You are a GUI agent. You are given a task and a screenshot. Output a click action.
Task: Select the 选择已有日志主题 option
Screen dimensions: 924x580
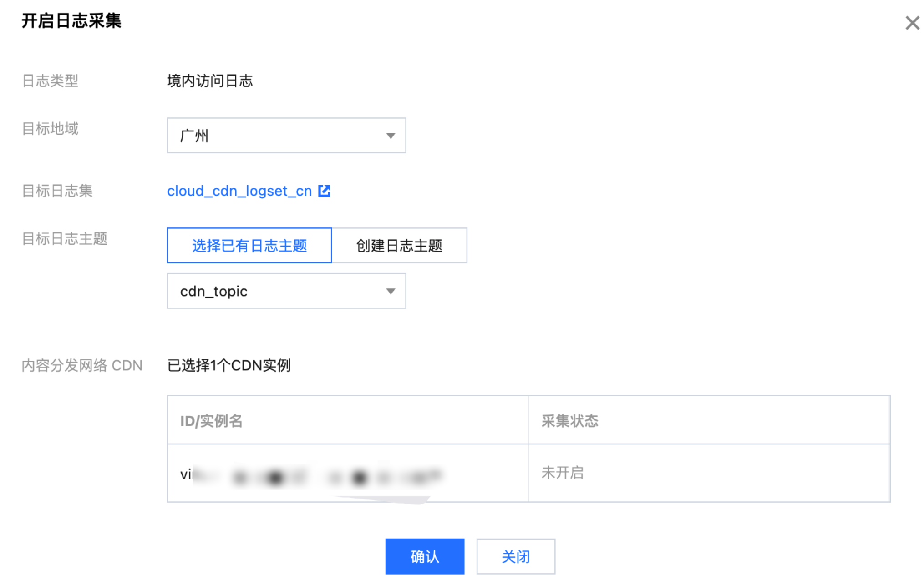(x=249, y=246)
